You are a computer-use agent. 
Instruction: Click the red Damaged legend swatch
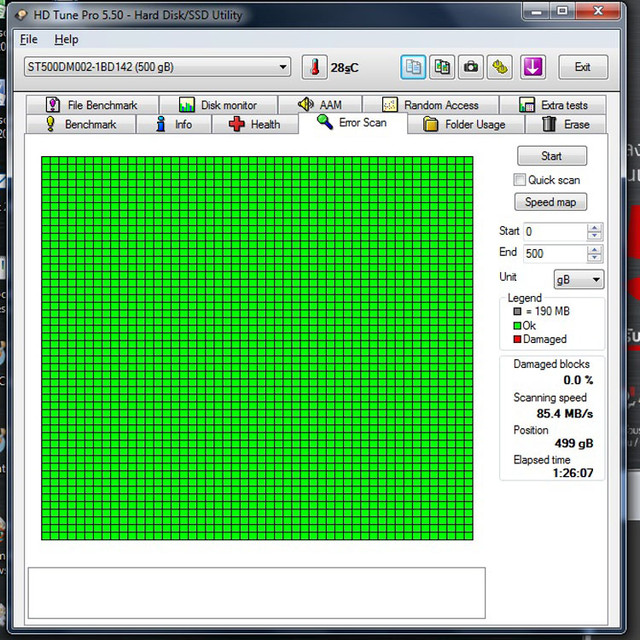click(x=517, y=339)
